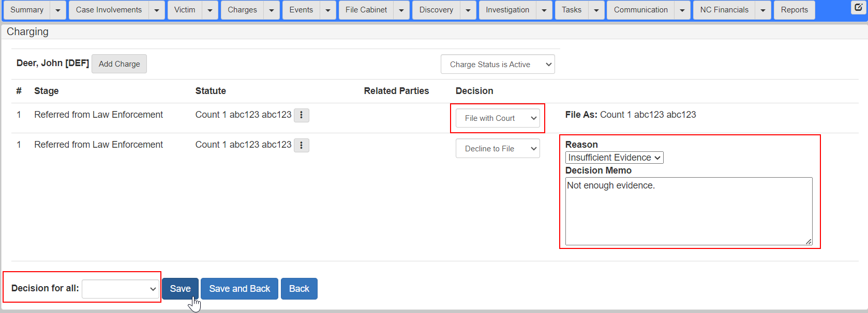Open the File Cabinet dropdown arrow

(x=401, y=10)
